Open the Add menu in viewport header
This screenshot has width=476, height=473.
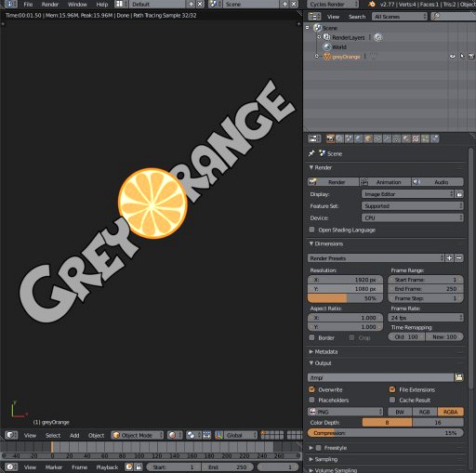click(74, 435)
